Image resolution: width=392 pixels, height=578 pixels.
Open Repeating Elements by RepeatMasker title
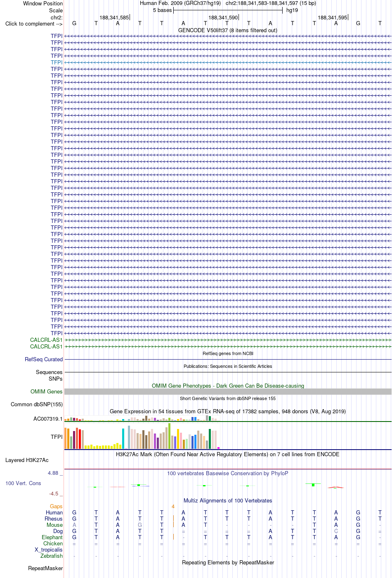228,562
